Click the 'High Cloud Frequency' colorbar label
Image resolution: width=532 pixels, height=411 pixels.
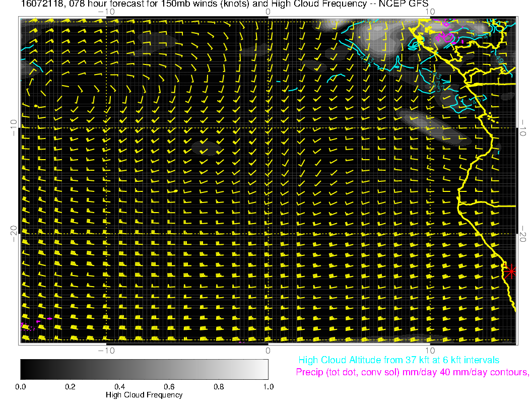(x=144, y=395)
